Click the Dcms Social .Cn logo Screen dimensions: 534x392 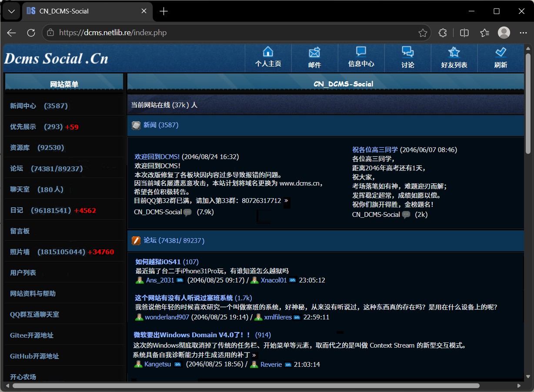pos(56,58)
